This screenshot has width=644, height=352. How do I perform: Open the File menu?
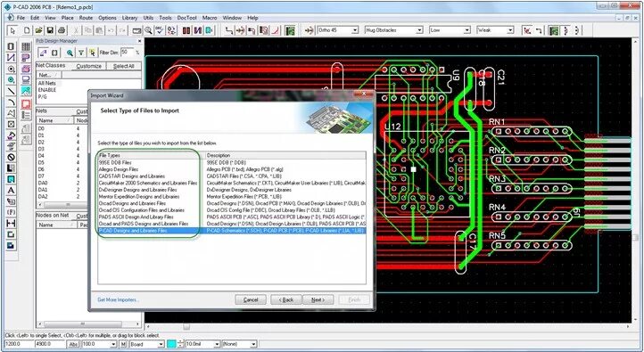point(21,18)
